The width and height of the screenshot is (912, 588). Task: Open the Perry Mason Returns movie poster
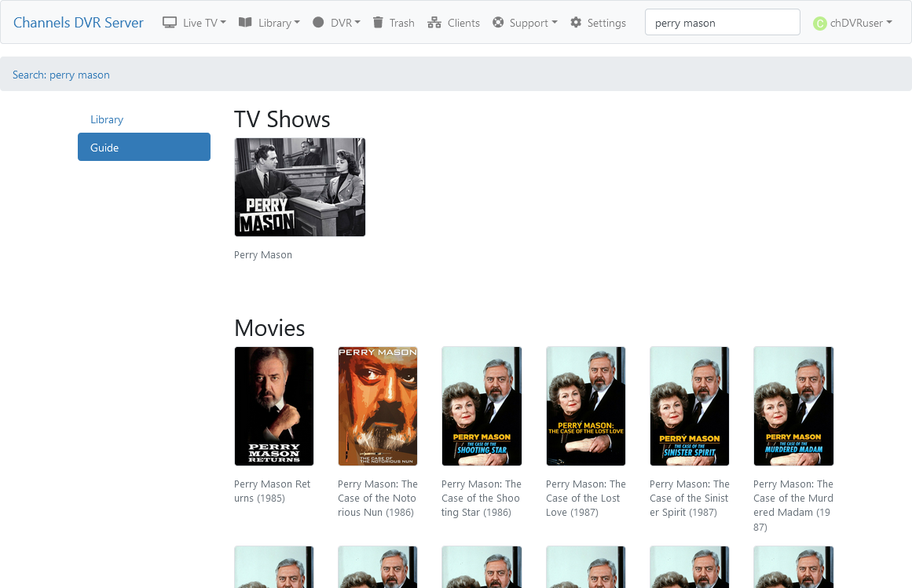pos(274,406)
